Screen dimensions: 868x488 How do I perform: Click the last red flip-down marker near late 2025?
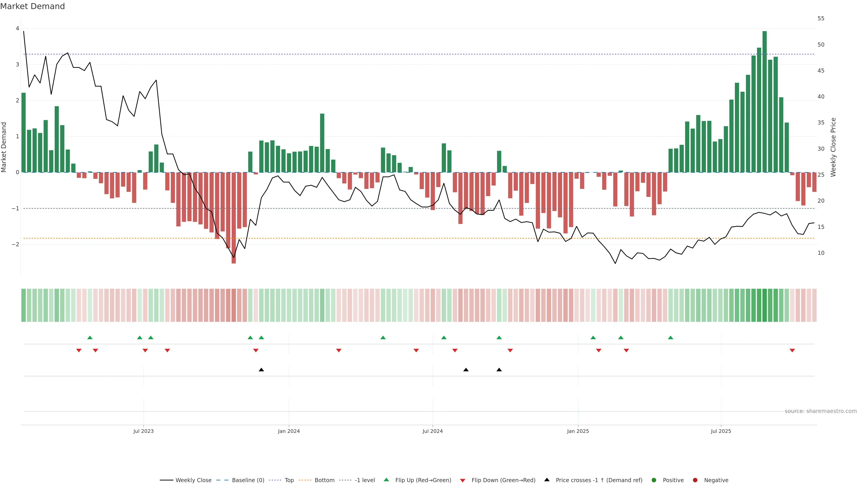(x=792, y=351)
